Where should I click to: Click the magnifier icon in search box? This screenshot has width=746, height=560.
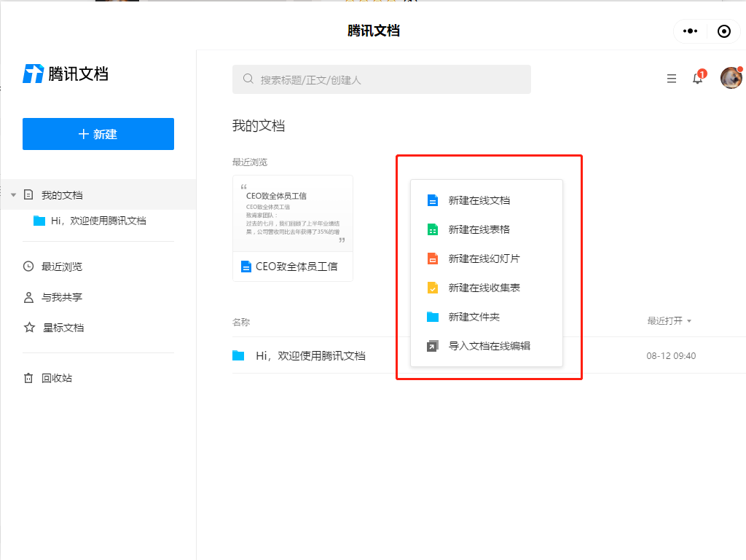248,79
